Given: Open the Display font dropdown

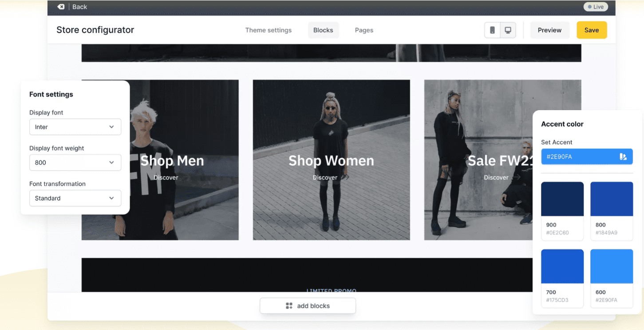Looking at the screenshot, I should 75,127.
